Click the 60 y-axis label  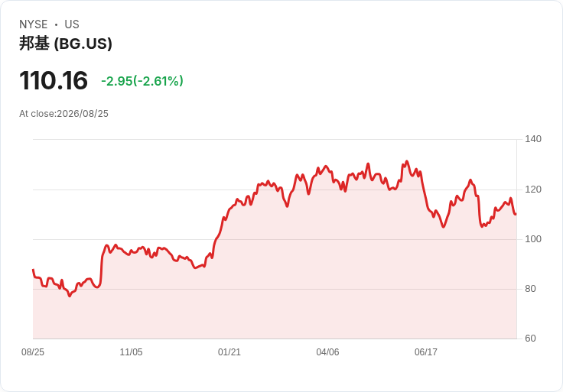pos(530,339)
